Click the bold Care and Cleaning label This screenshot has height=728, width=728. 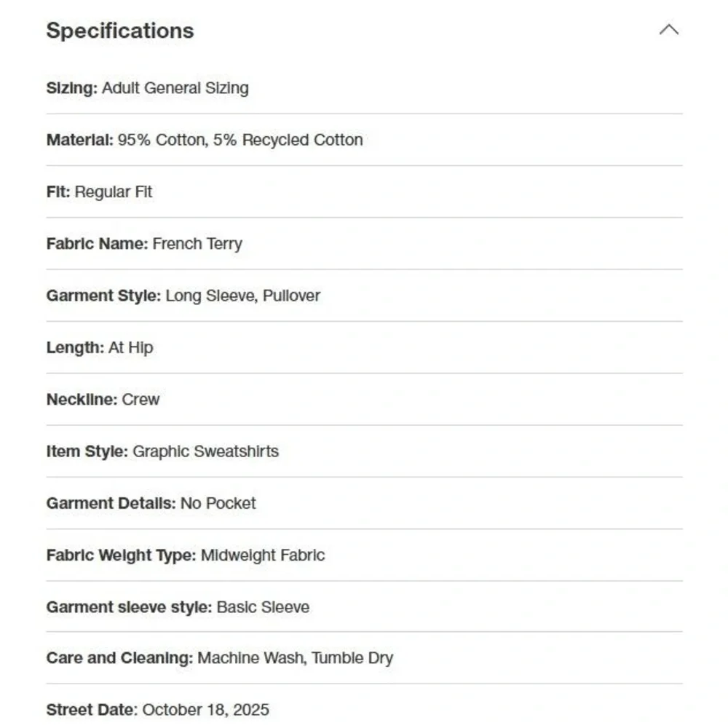pos(120,658)
